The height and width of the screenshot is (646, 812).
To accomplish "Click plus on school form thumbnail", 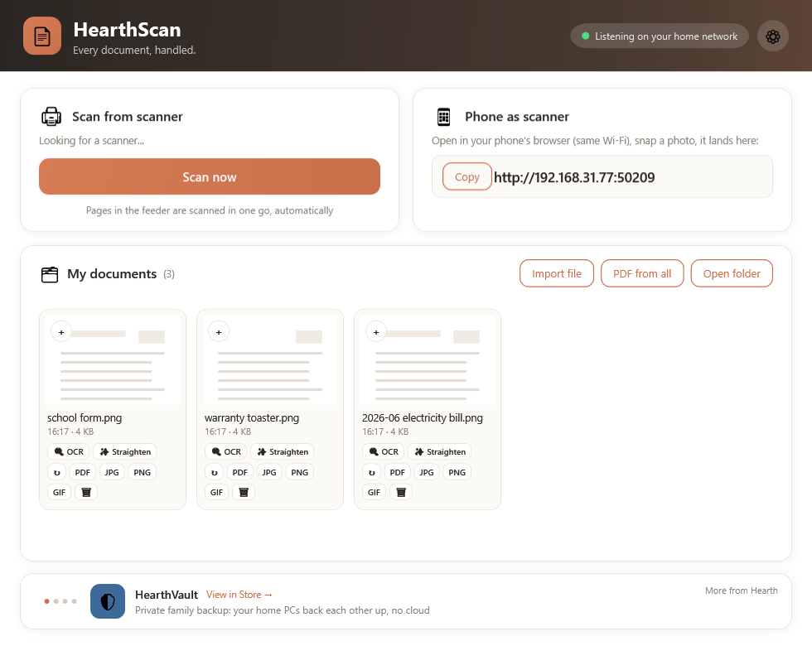I will 61,332.
